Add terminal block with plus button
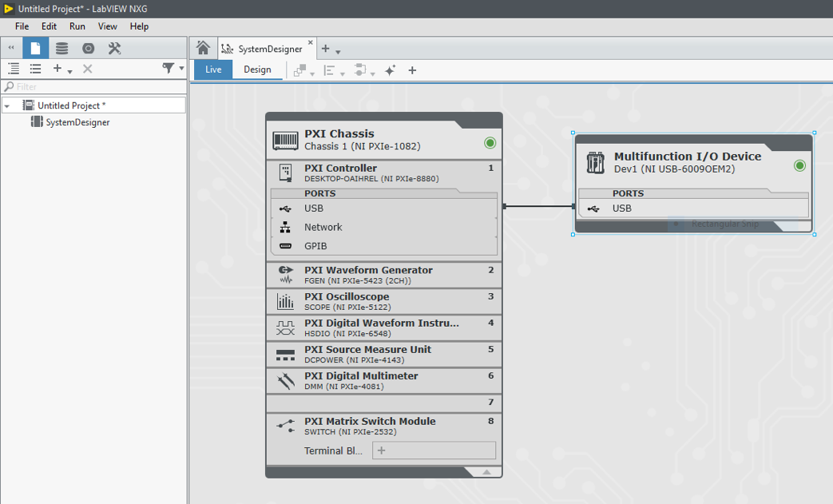This screenshot has width=833, height=504. tap(382, 450)
